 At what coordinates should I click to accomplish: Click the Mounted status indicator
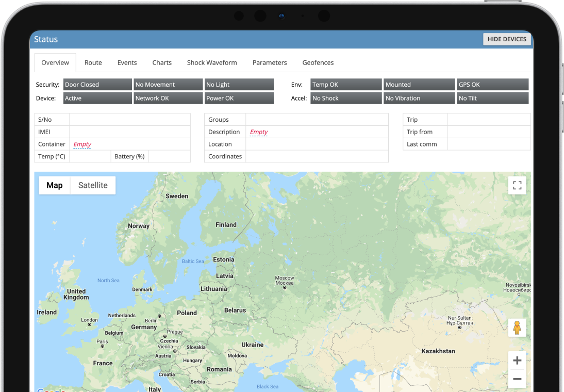(x=419, y=85)
